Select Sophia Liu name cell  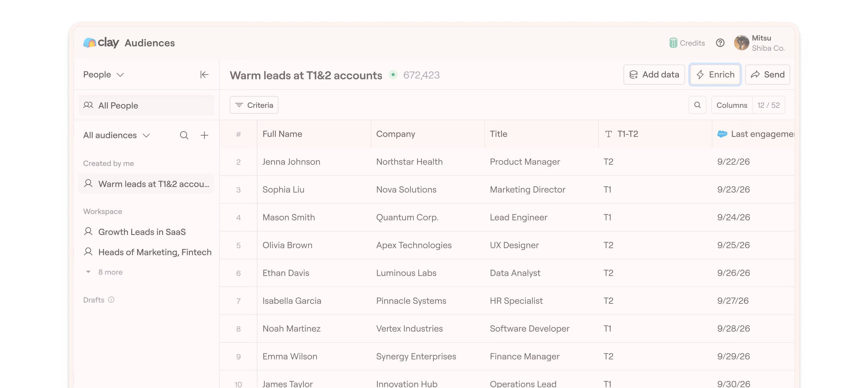point(314,189)
